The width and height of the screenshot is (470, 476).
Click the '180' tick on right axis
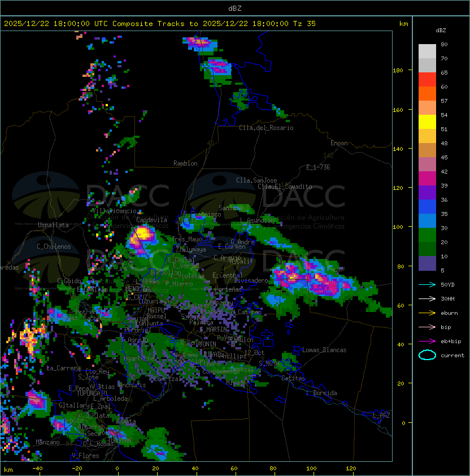398,71
